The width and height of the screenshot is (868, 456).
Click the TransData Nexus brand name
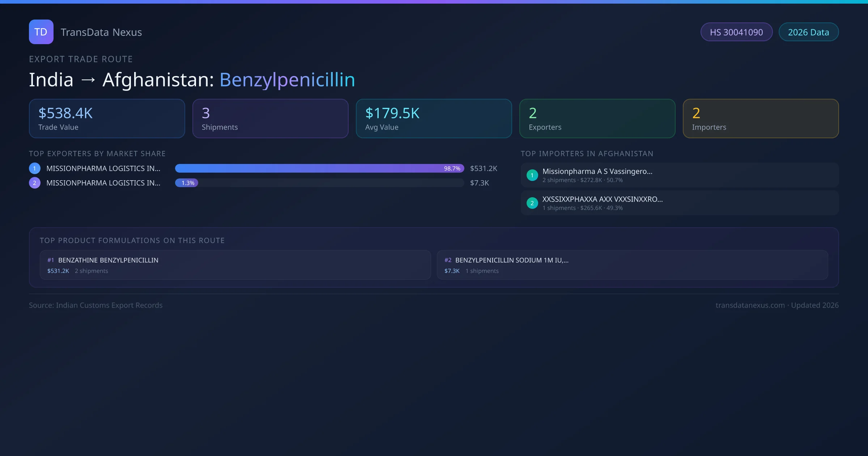click(x=101, y=32)
